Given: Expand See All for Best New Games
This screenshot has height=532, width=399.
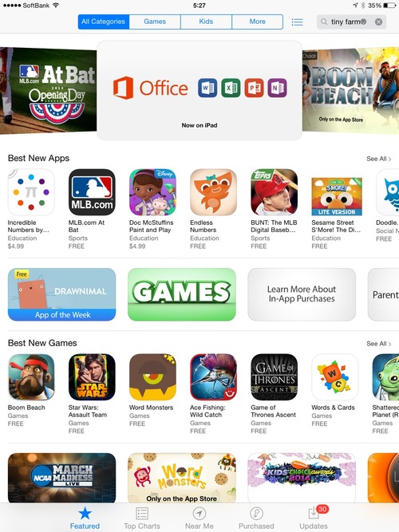Looking at the screenshot, I should tap(378, 344).
